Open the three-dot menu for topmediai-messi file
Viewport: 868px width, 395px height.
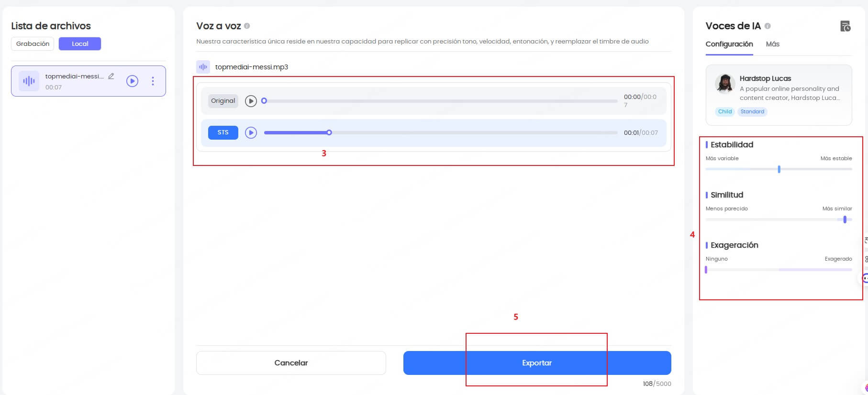153,81
